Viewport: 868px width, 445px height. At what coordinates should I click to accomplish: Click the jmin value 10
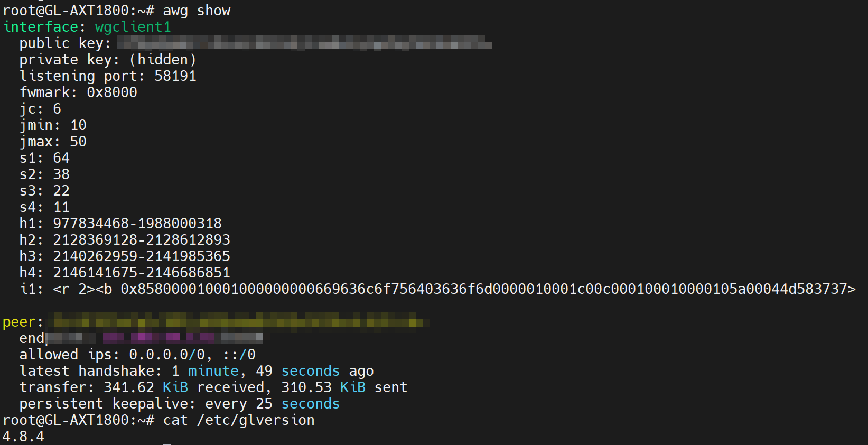click(78, 125)
